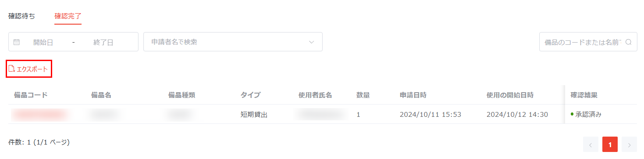Go to previous page arrow

click(591, 145)
